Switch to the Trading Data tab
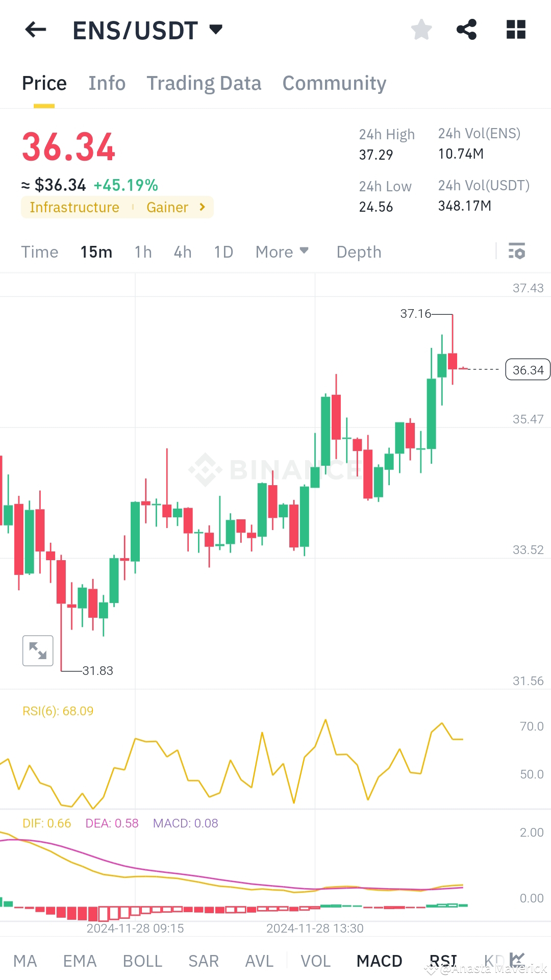 [204, 83]
